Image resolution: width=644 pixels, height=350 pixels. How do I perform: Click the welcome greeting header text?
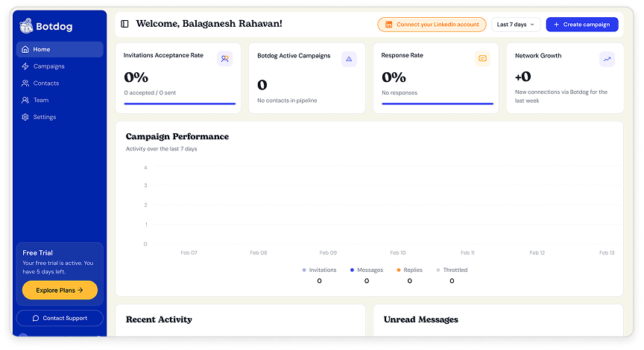209,24
